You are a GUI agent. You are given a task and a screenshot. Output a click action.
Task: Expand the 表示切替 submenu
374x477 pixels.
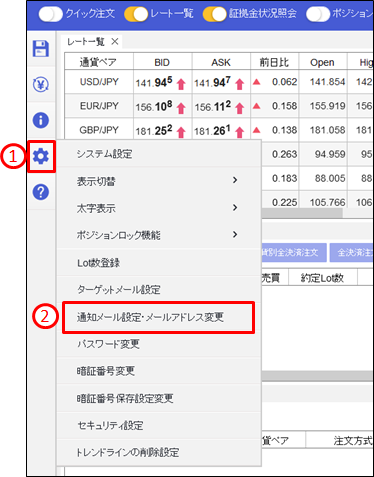pyautogui.click(x=159, y=181)
